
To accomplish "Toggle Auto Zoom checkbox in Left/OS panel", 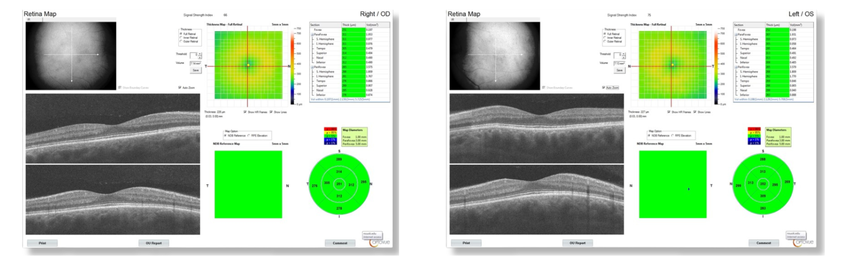I will click(x=604, y=88).
